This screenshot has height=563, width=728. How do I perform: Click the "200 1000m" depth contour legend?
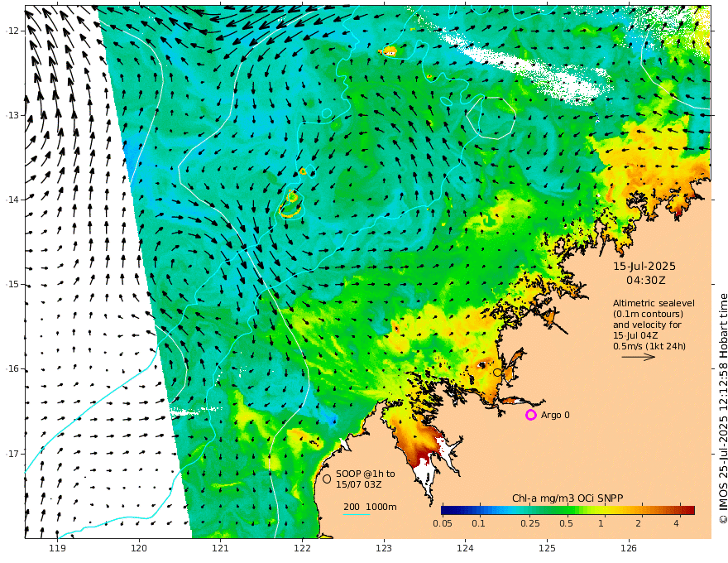tap(370, 507)
